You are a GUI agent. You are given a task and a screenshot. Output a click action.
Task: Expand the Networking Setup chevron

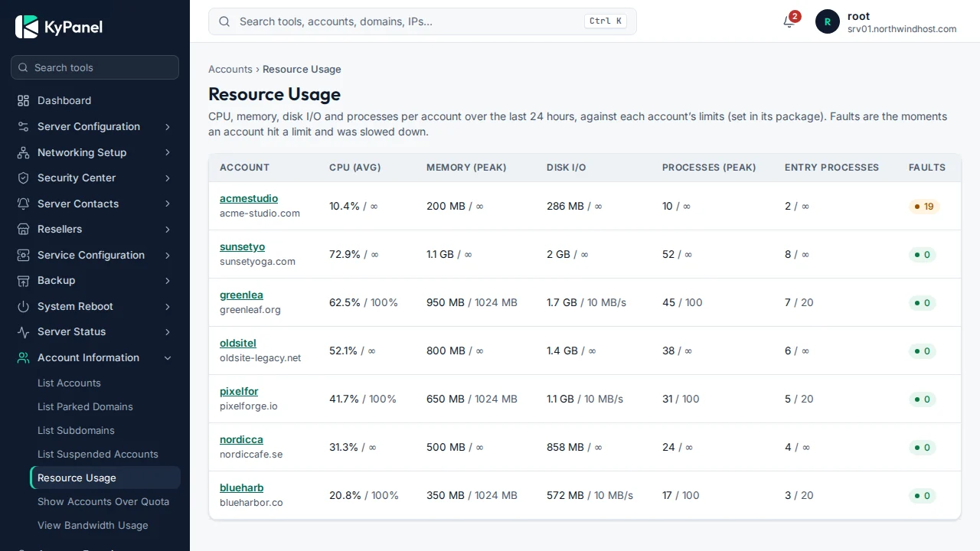point(168,152)
